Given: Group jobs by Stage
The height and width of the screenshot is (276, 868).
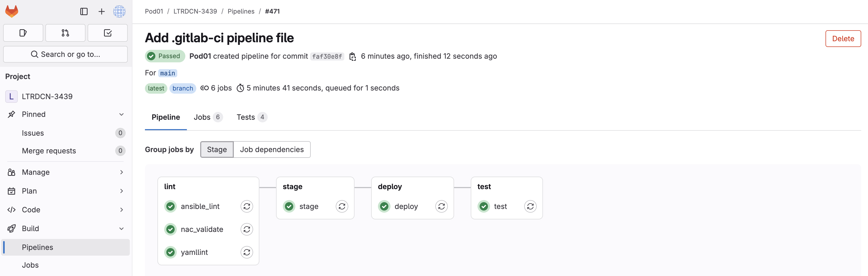Looking at the screenshot, I should click(x=217, y=149).
